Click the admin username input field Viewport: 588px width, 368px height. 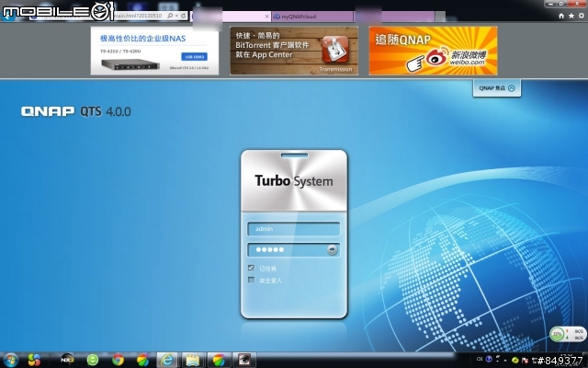coord(294,229)
